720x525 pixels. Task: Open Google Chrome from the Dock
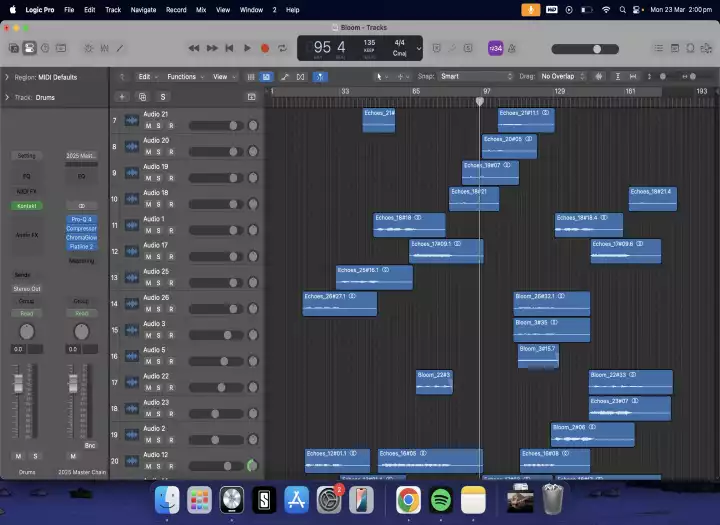pyautogui.click(x=408, y=500)
